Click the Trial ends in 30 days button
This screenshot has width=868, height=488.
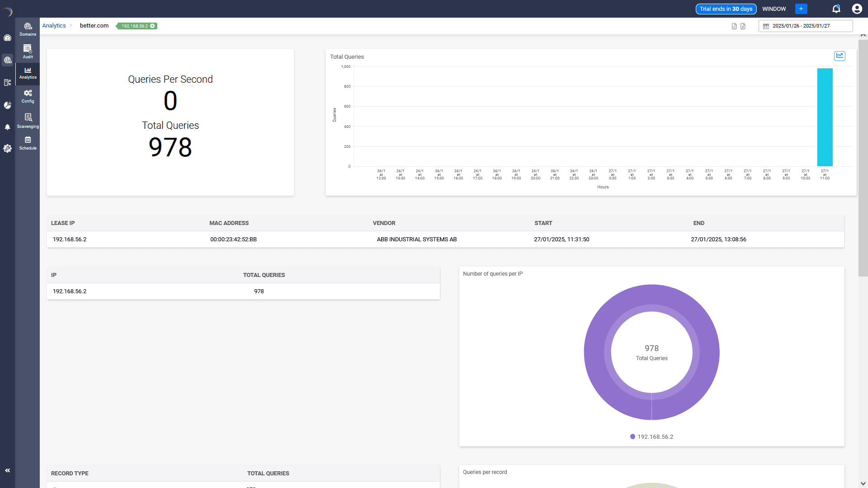click(726, 9)
